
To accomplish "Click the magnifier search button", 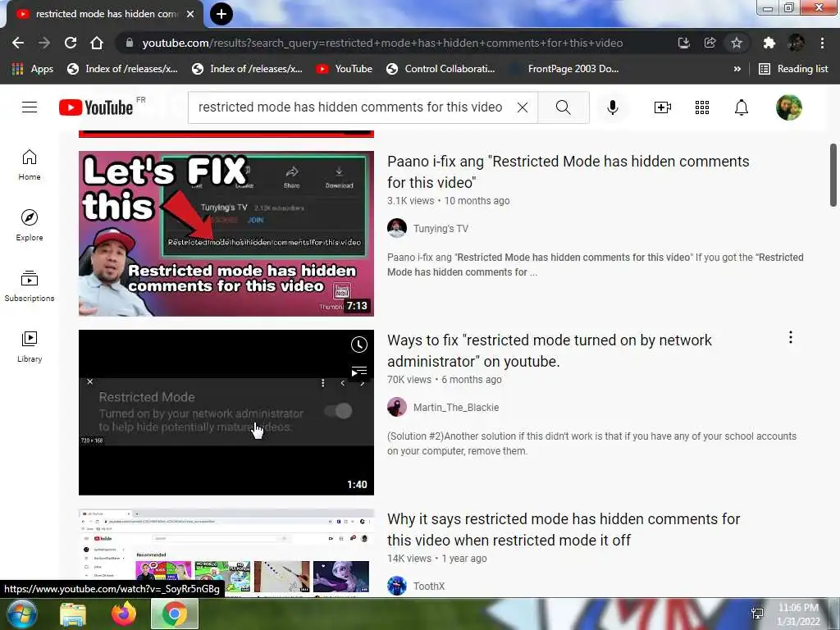I will tap(563, 107).
